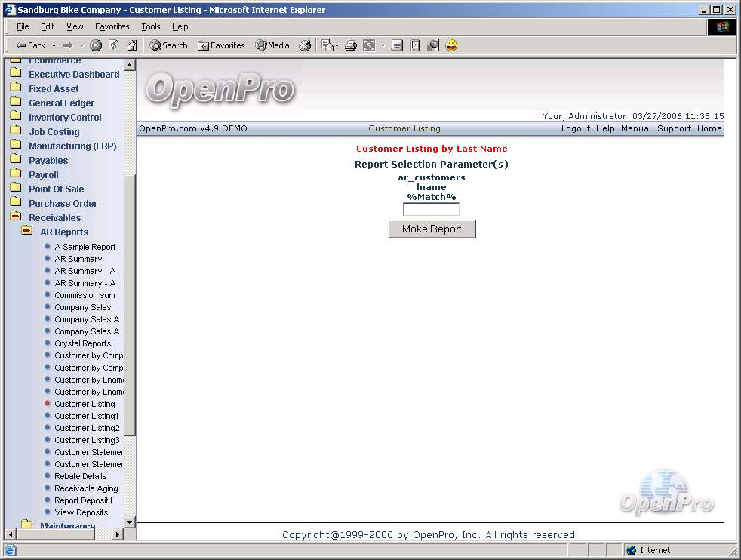Click the Logout link
The image size is (741, 560).
[x=575, y=128]
